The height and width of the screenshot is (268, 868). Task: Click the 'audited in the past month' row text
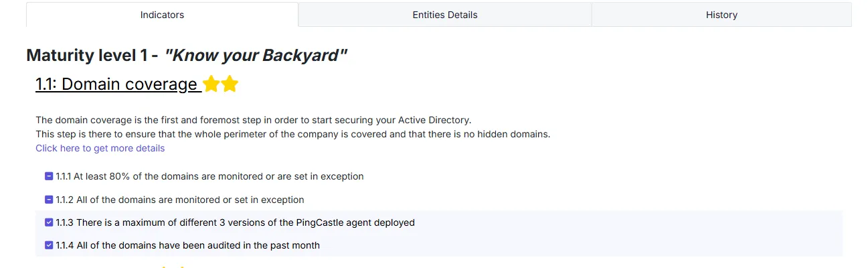coord(187,245)
